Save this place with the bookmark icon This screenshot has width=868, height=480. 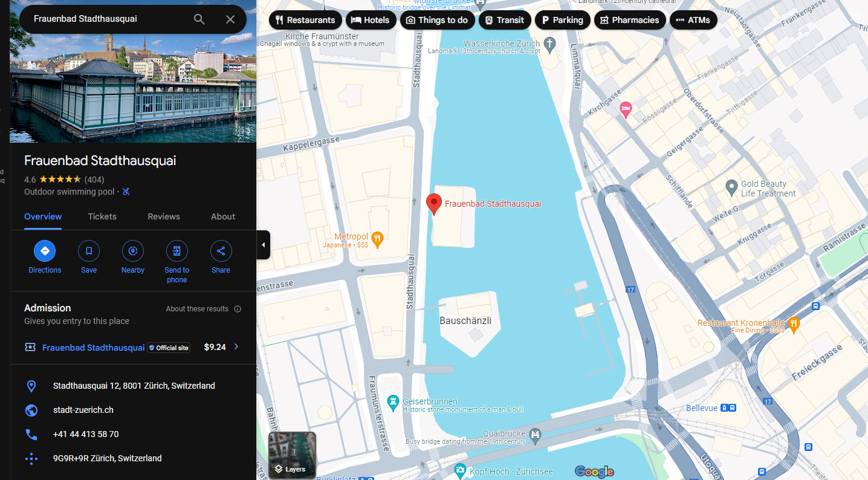tap(89, 251)
